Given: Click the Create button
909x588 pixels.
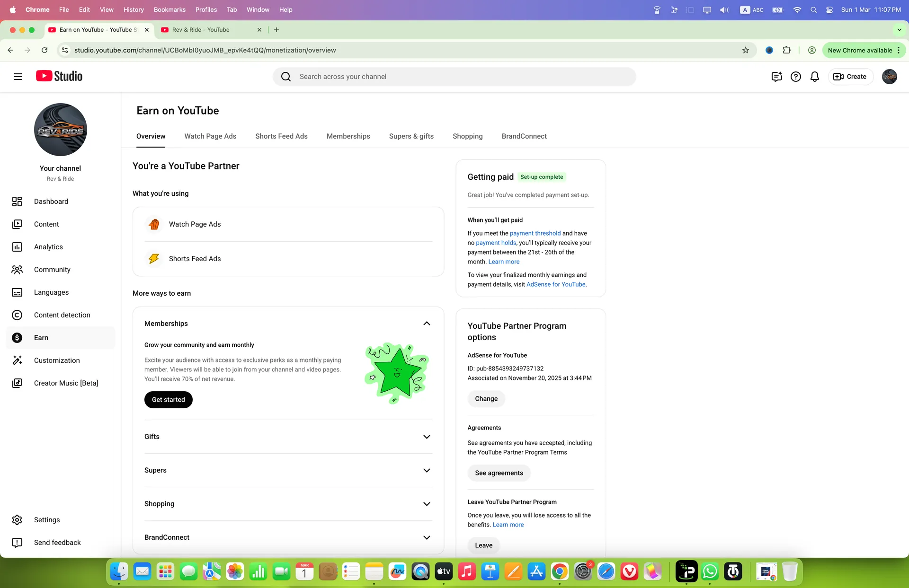Looking at the screenshot, I should click(x=850, y=77).
